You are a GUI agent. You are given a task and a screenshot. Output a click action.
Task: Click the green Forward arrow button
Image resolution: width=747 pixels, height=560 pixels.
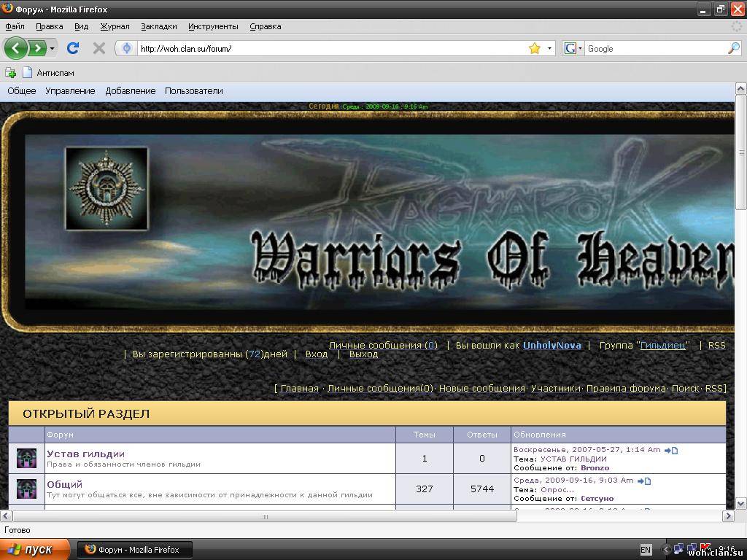click(36, 48)
